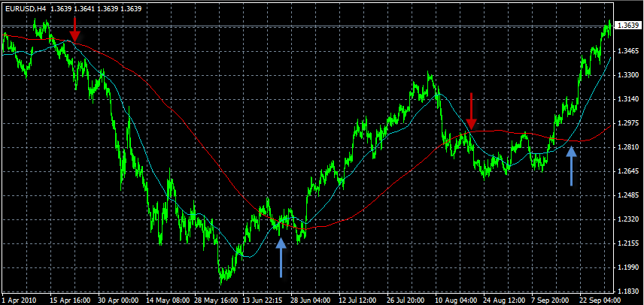
Task: Select the blue up arrow near 13 Jun
Action: point(281,257)
